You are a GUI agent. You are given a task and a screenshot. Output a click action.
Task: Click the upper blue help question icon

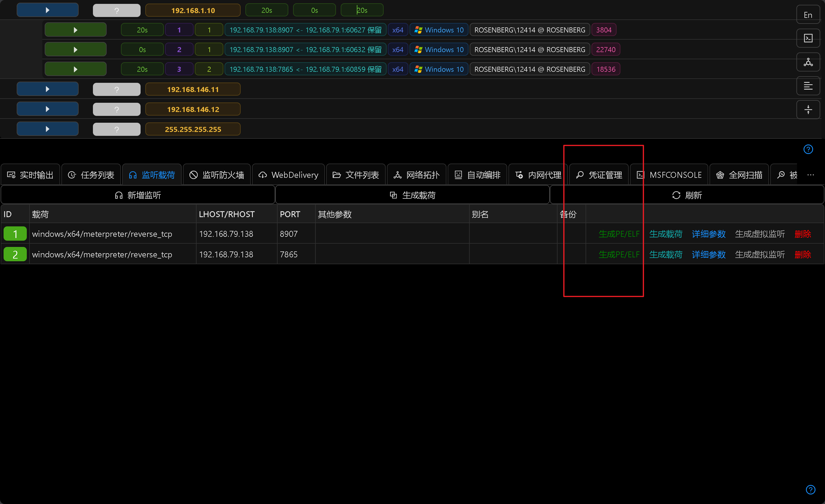(808, 149)
